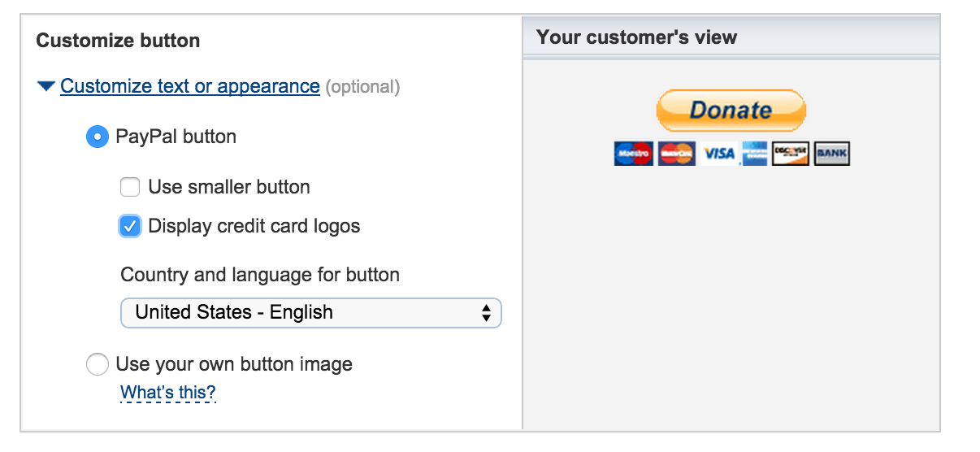Click the What's this? help link
The height and width of the screenshot is (452, 980).
click(x=168, y=393)
